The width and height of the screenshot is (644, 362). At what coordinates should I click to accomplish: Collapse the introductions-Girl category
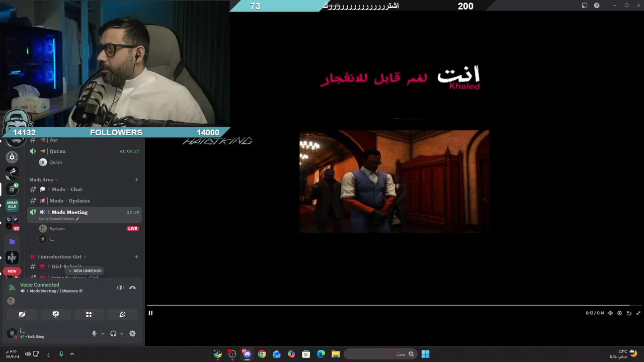pyautogui.click(x=58, y=256)
